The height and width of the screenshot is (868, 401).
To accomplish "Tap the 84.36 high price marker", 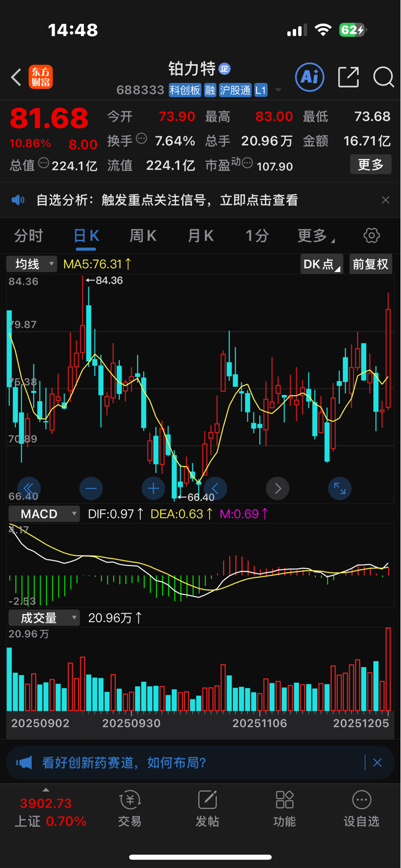I will pos(105,280).
